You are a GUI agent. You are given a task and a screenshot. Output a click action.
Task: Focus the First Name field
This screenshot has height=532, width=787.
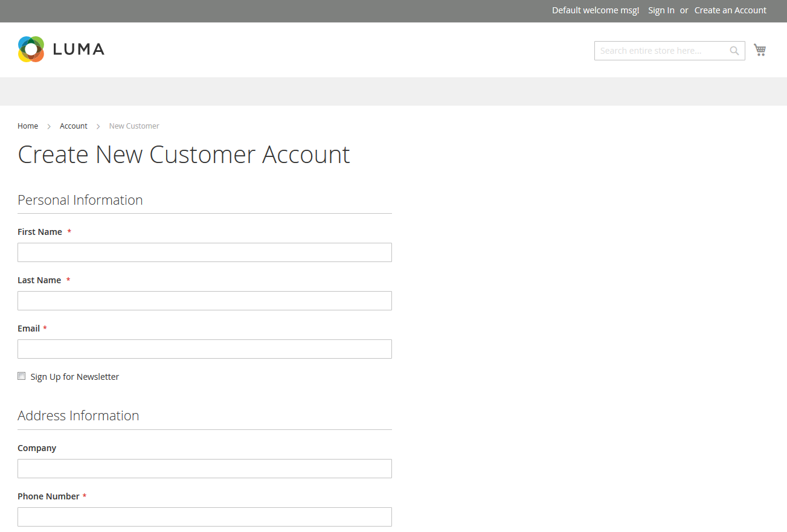coord(205,252)
